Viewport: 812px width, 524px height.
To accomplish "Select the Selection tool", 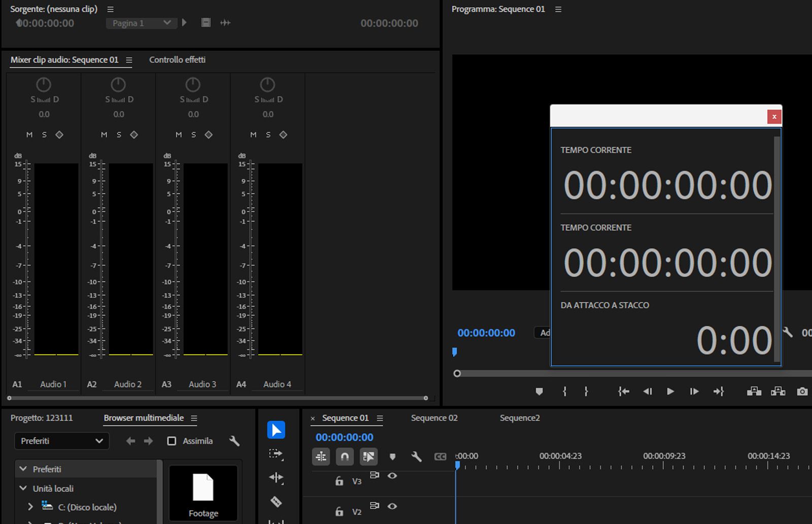I will click(x=277, y=430).
